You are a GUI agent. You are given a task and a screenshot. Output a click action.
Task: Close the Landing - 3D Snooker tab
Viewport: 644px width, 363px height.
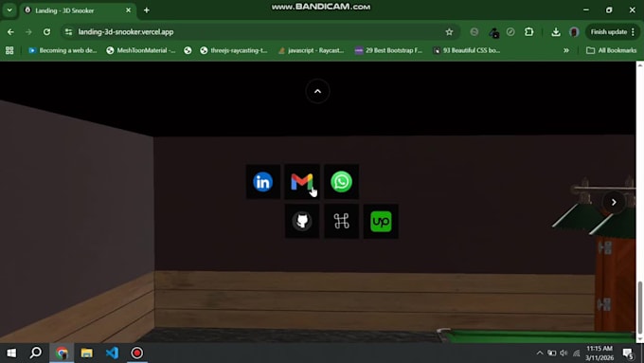coord(128,10)
